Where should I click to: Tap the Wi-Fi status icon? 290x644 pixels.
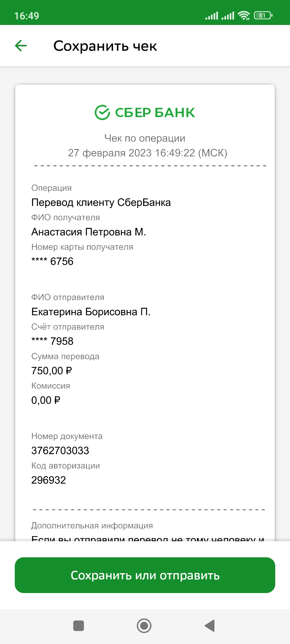pos(244,16)
